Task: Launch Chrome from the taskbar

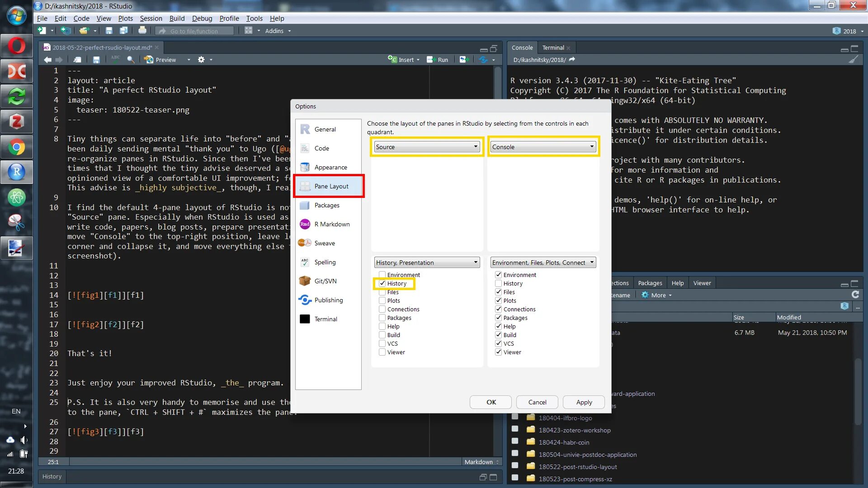Action: coord(16,147)
